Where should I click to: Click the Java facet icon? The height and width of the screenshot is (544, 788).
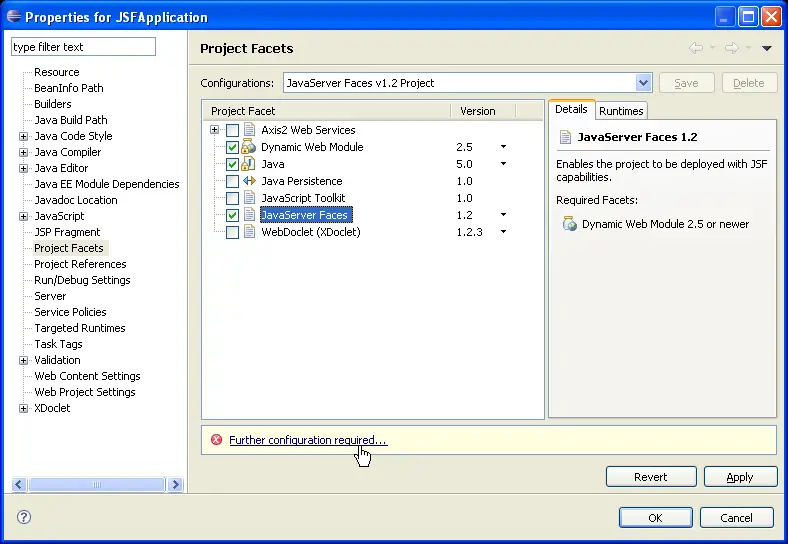coord(249,164)
